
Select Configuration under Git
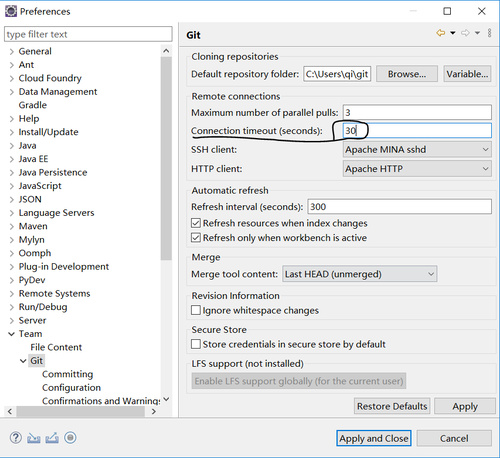click(x=71, y=388)
